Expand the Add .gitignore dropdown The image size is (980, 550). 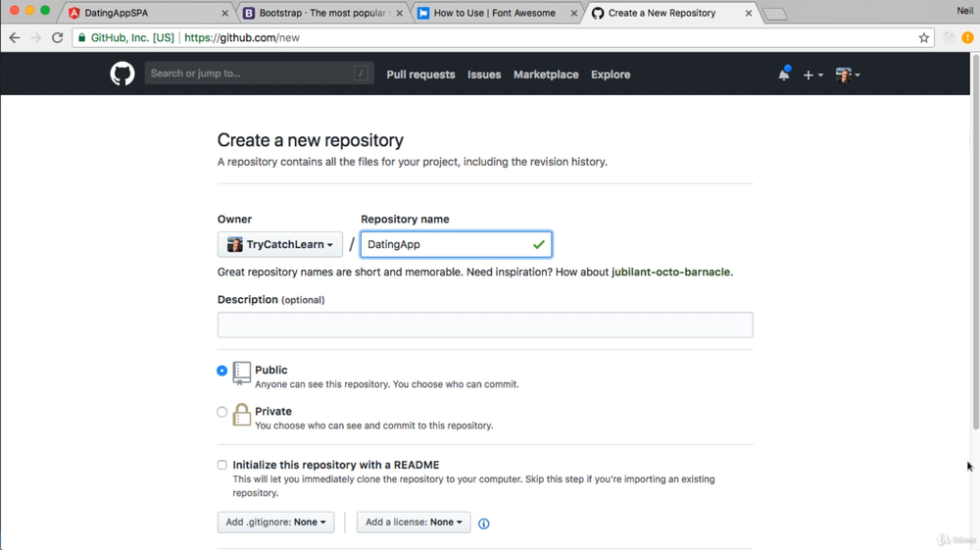pyautogui.click(x=275, y=523)
